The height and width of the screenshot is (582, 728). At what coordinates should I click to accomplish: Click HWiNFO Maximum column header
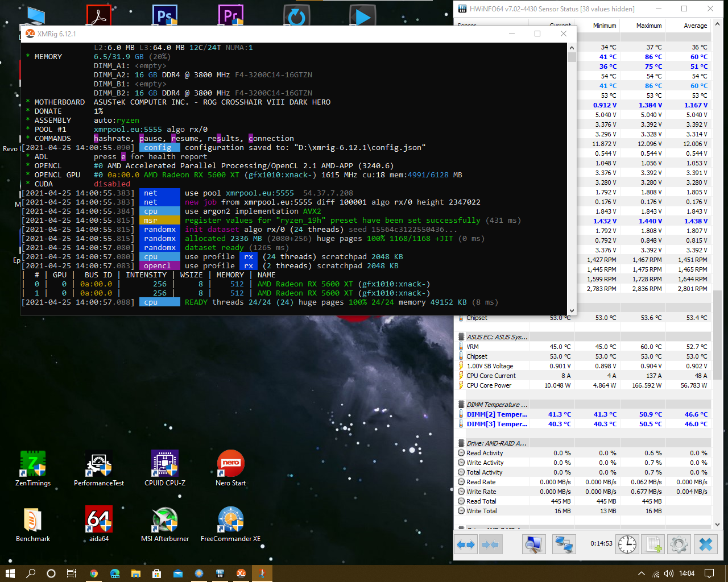[643, 26]
